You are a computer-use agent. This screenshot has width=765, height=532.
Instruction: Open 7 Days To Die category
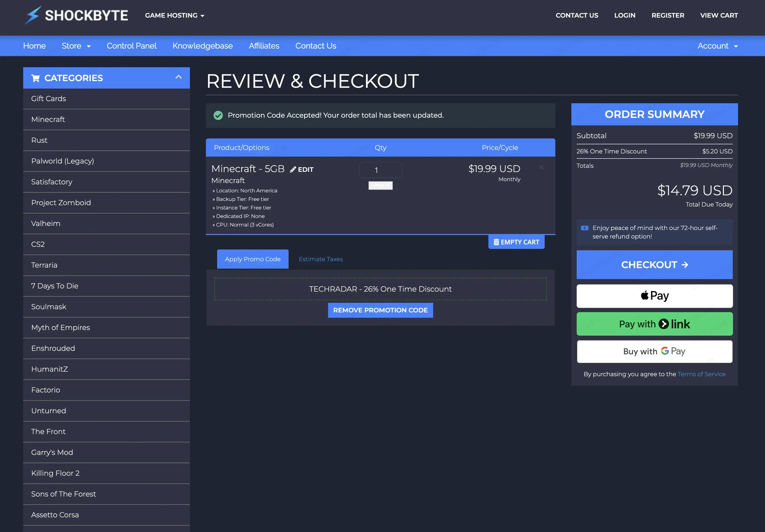pos(106,286)
